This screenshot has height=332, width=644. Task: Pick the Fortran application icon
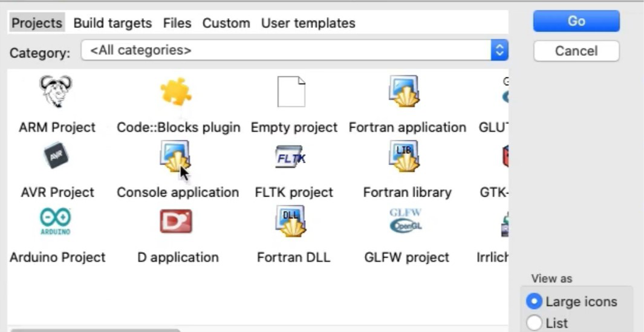pyautogui.click(x=404, y=92)
